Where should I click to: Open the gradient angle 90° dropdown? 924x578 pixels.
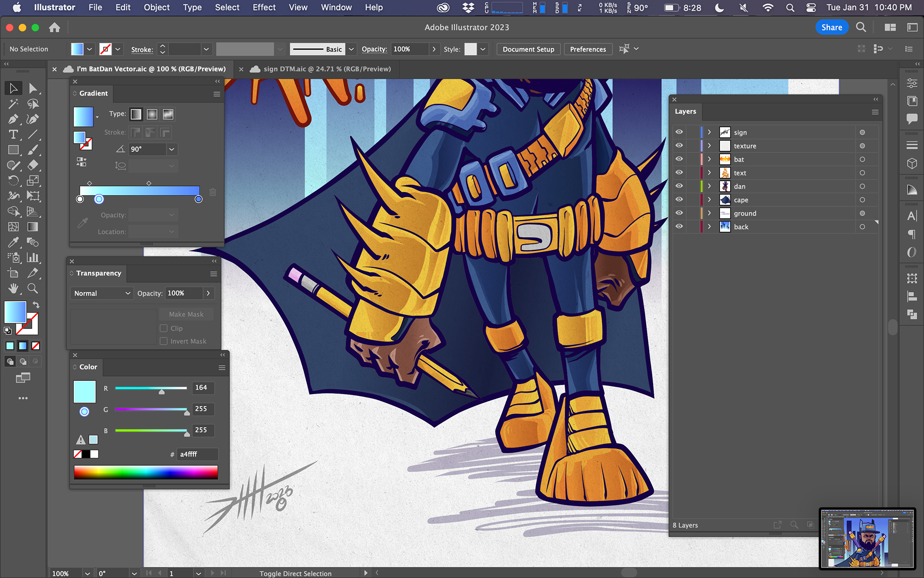172,149
